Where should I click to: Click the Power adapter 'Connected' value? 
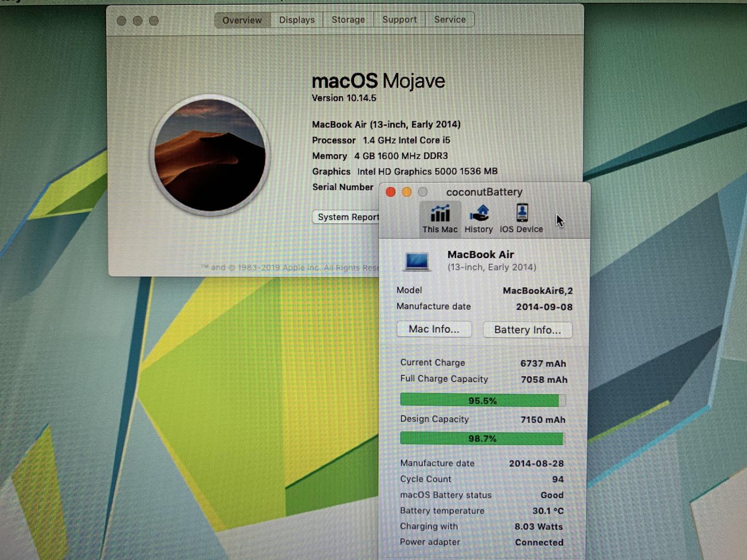click(x=539, y=542)
